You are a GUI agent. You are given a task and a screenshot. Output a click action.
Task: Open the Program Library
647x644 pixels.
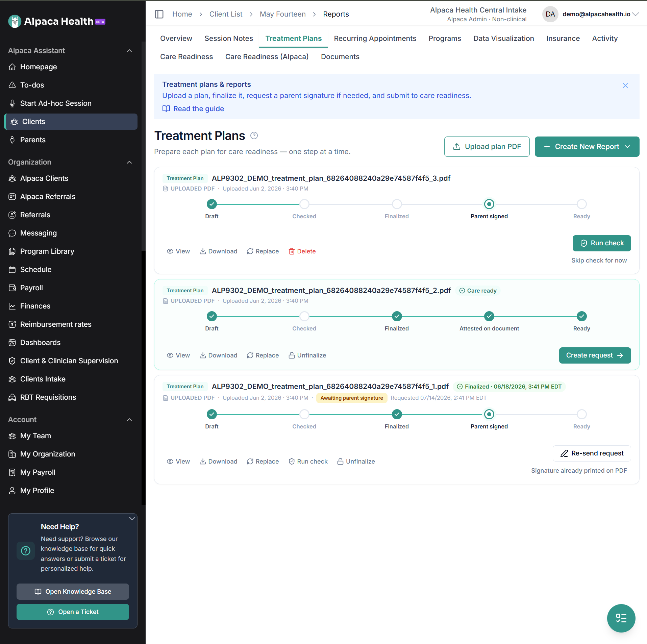47,251
